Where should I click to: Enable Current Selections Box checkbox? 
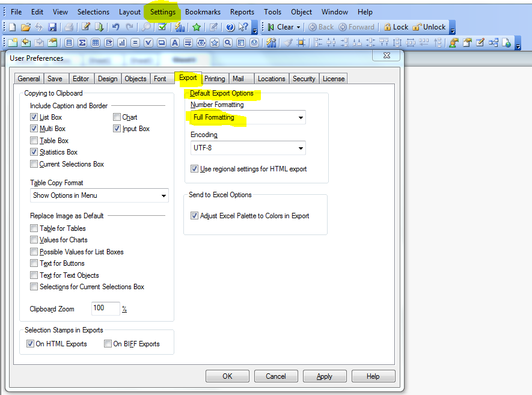pyautogui.click(x=34, y=164)
